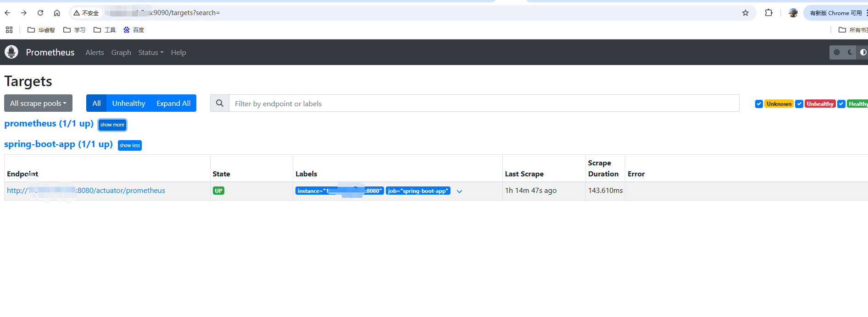Bookmark this page with the star icon
The width and height of the screenshot is (868, 317).
(x=746, y=13)
